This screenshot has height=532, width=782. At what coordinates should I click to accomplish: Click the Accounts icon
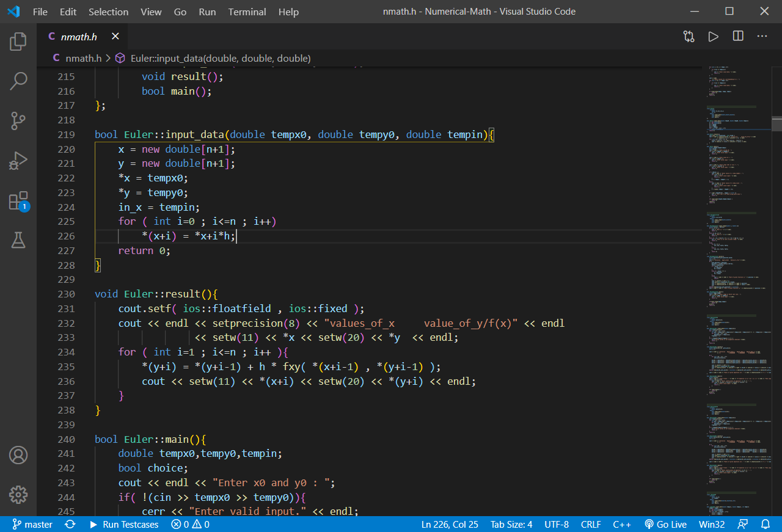pyautogui.click(x=18, y=455)
